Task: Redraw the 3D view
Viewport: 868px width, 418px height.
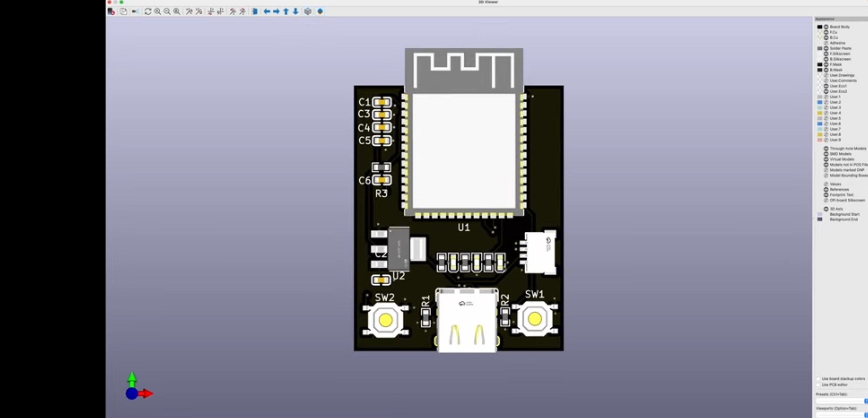Action: click(148, 11)
